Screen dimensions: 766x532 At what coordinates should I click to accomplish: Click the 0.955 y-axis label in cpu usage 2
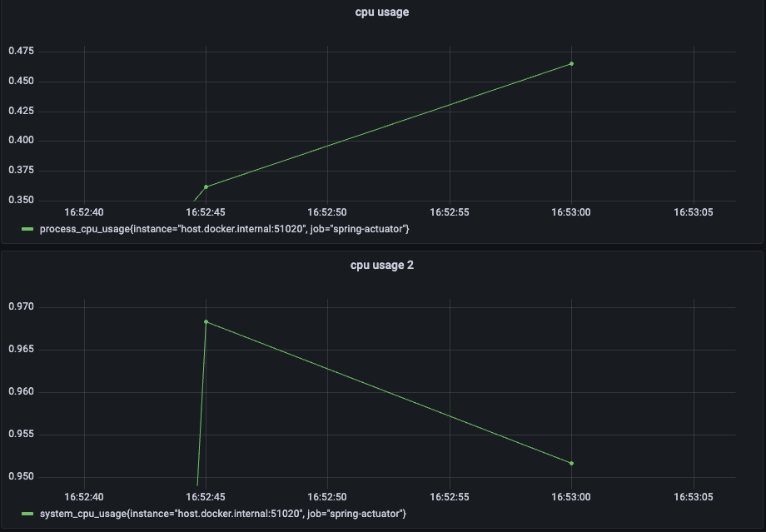pos(22,435)
